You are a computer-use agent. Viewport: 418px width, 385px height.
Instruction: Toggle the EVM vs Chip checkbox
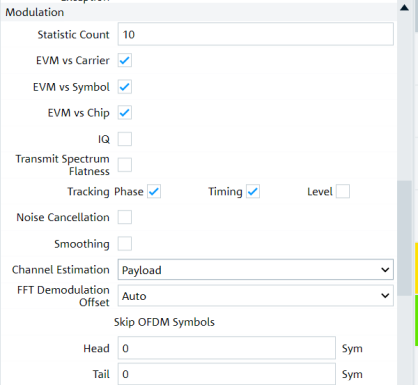coord(125,113)
